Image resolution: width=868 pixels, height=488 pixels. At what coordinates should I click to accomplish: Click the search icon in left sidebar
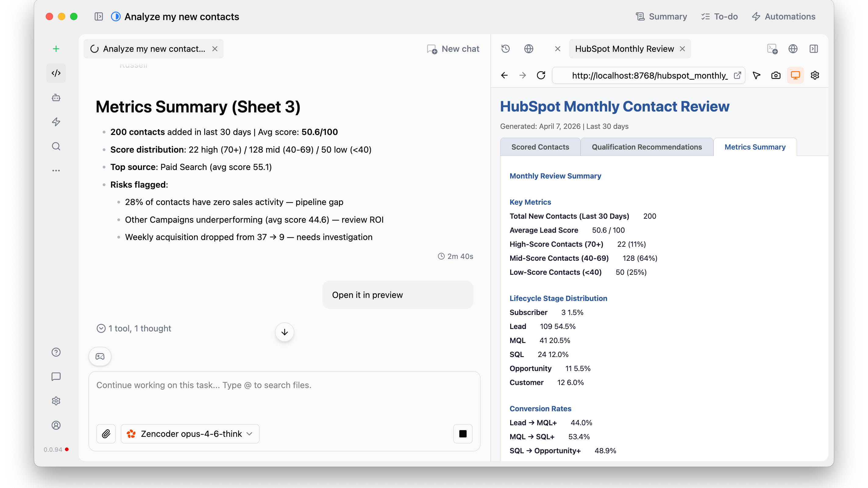pyautogui.click(x=56, y=146)
